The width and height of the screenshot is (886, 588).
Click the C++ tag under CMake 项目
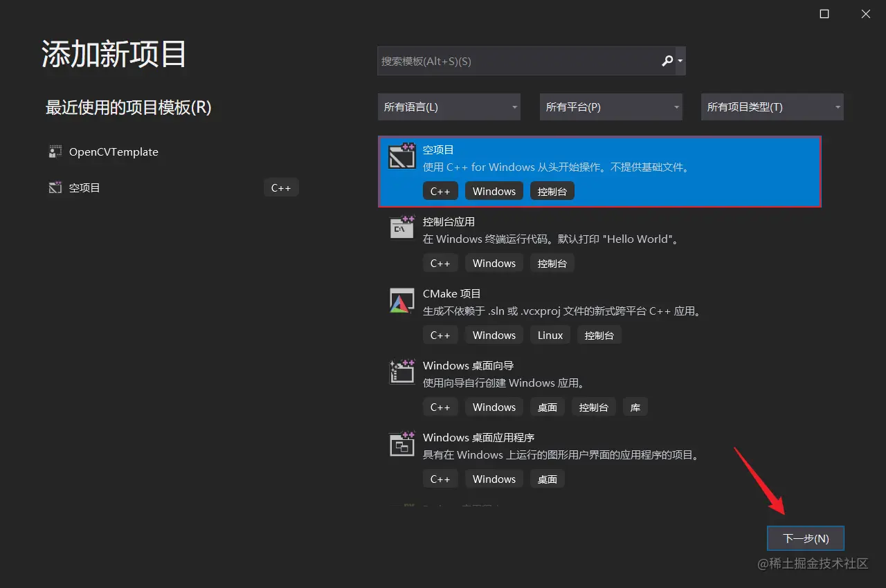[440, 335]
